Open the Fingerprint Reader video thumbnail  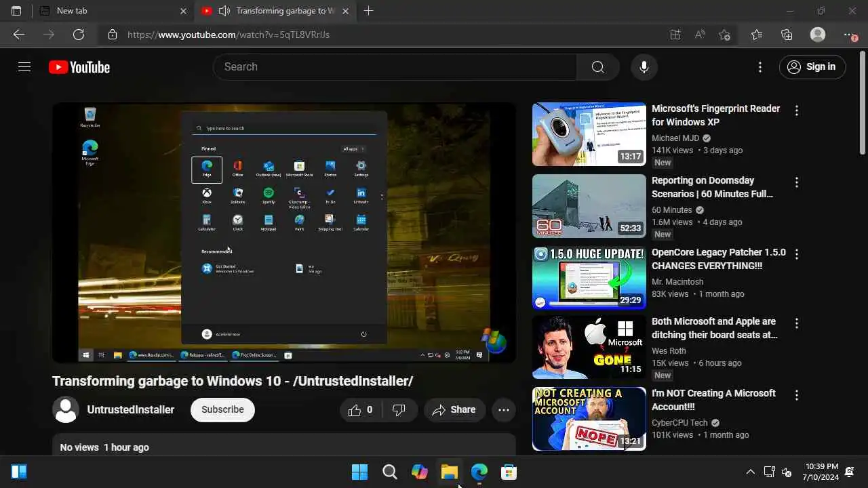click(x=589, y=134)
